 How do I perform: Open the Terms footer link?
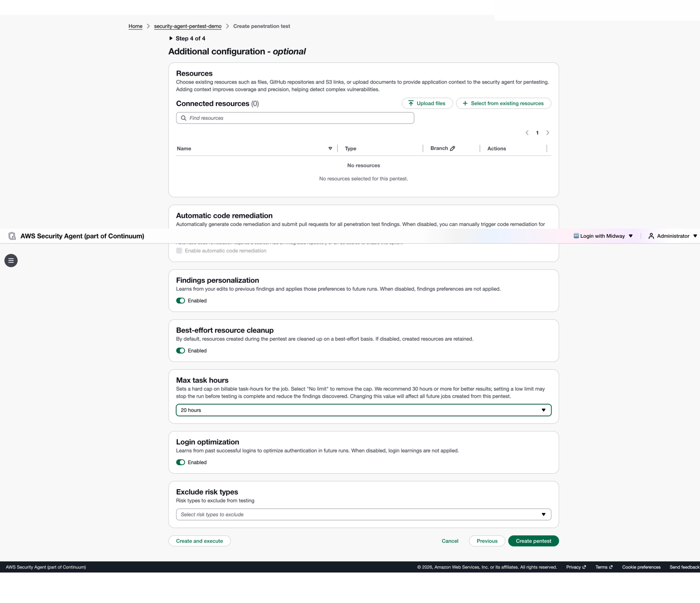(604, 567)
